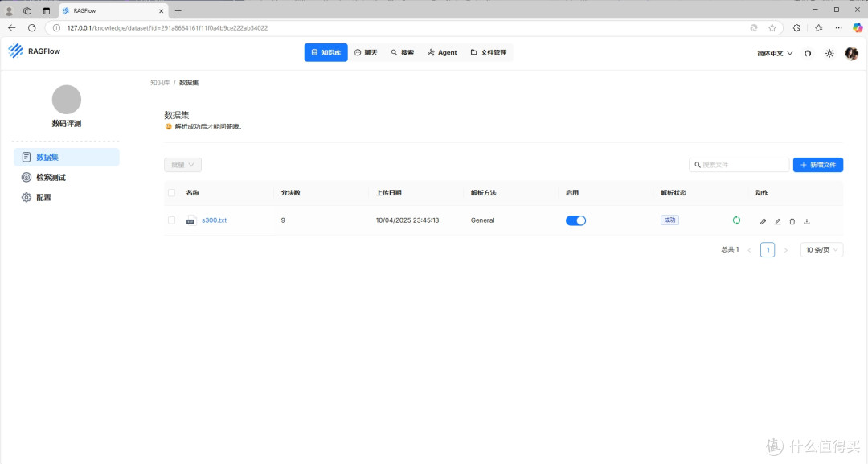Open the 简体中文 language dropdown
868x464 pixels.
775,54
